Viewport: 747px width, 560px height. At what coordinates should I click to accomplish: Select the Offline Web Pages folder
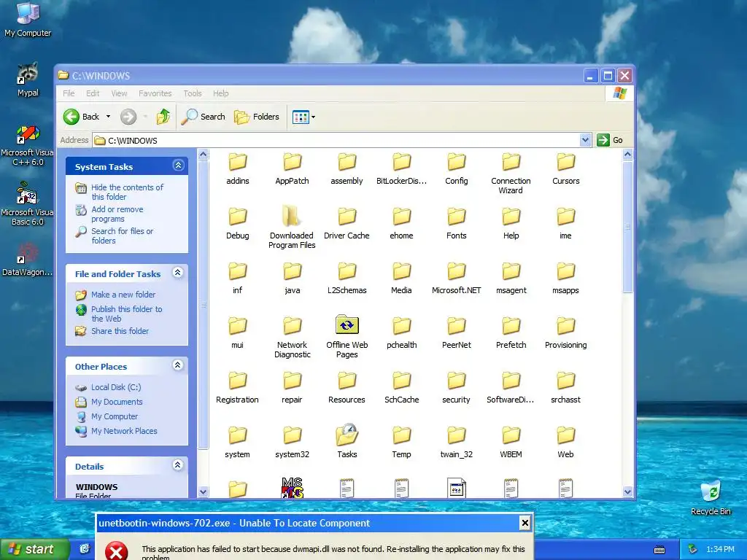(x=347, y=337)
